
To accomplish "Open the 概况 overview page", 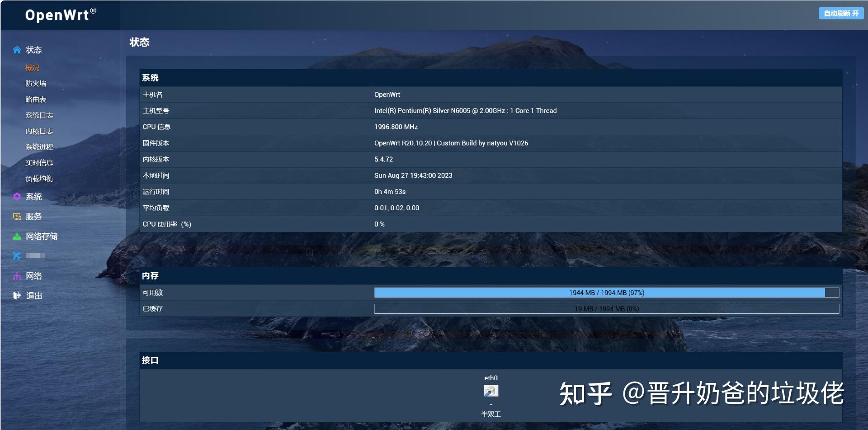I will click(x=32, y=67).
